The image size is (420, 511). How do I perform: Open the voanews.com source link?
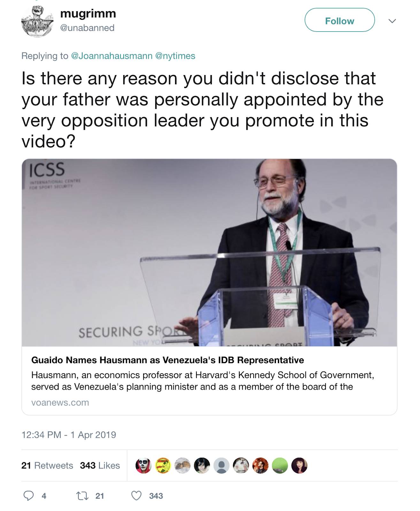[60, 402]
